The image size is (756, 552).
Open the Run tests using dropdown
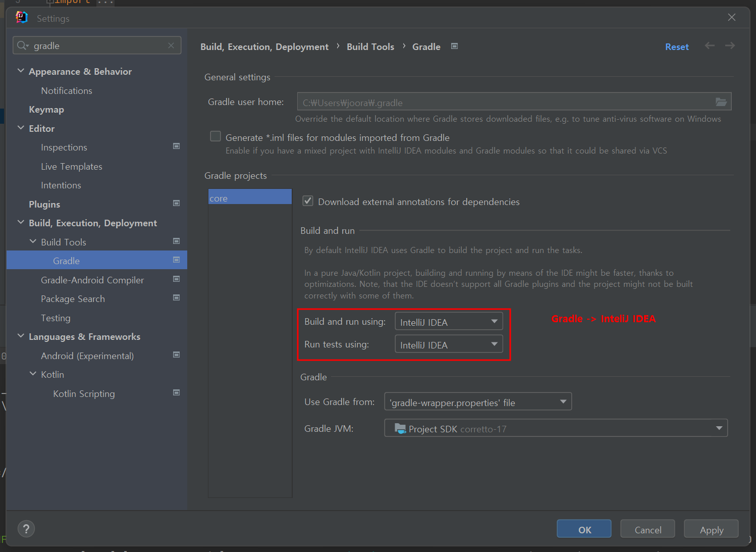(449, 344)
